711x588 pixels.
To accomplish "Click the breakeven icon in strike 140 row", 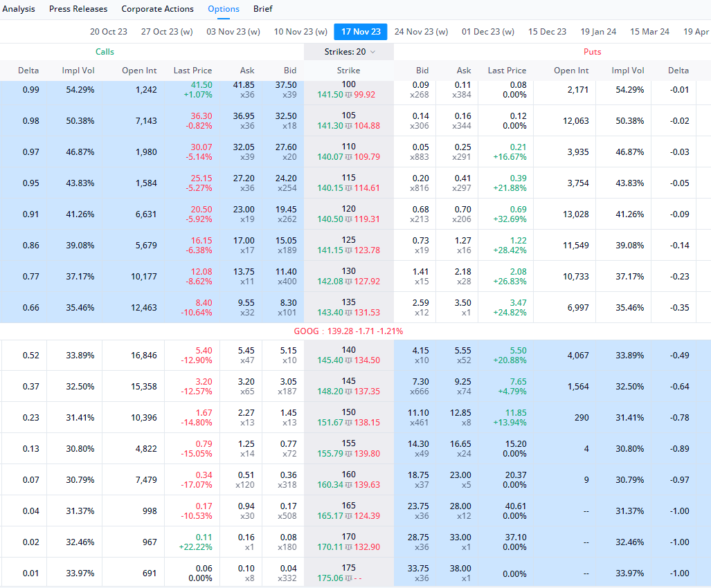I will pyautogui.click(x=348, y=361).
